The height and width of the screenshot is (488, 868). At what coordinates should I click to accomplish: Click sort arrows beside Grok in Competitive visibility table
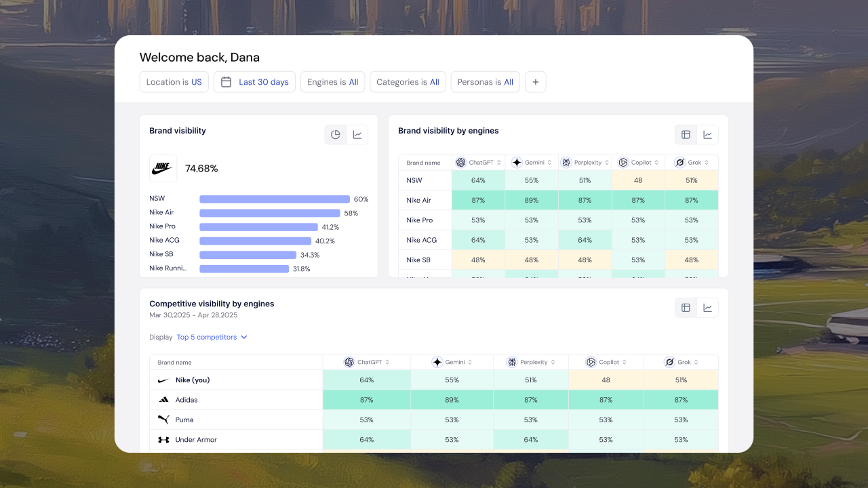point(696,363)
